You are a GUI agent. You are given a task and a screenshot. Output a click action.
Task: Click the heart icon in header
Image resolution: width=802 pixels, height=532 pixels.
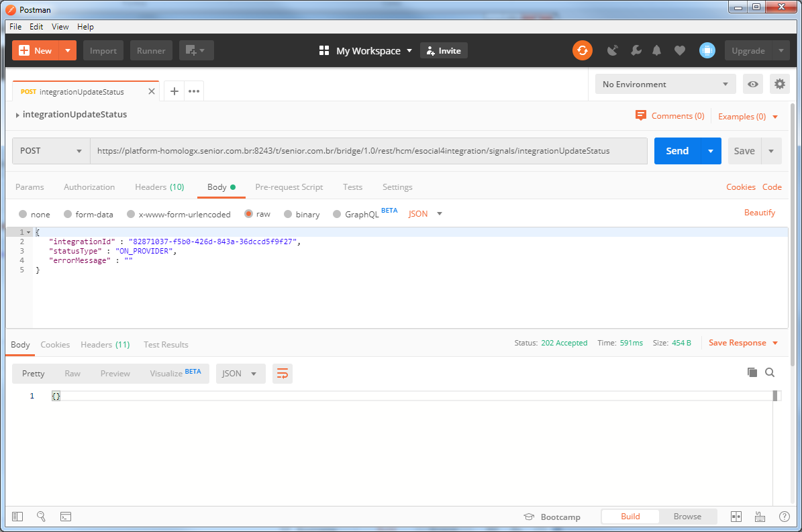679,50
